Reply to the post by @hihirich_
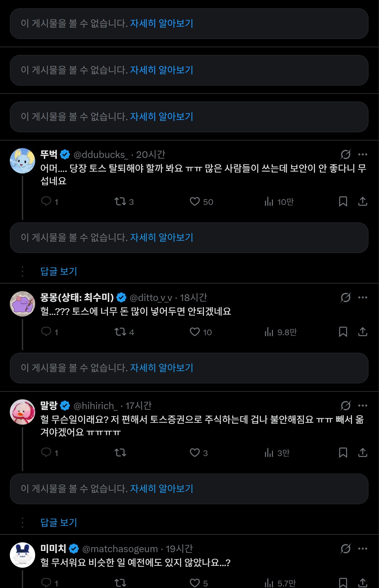 pos(47,452)
